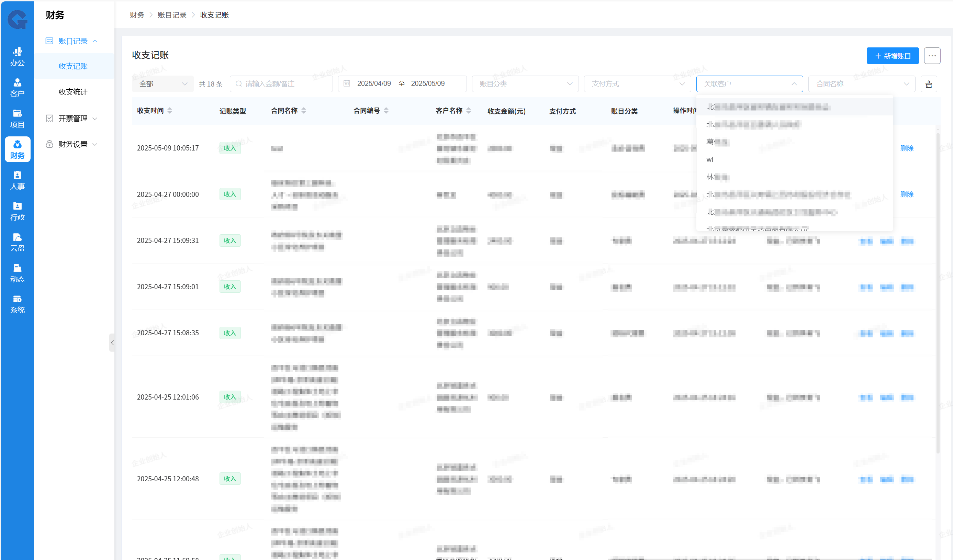953x560 pixels.
Task: Open the 合同名称 filter dropdown
Action: point(862,84)
